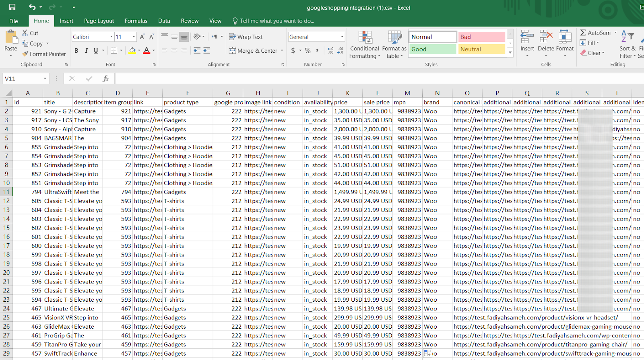644x360 pixels.
Task: Click Decrease Indent icon
Action: pos(197,50)
